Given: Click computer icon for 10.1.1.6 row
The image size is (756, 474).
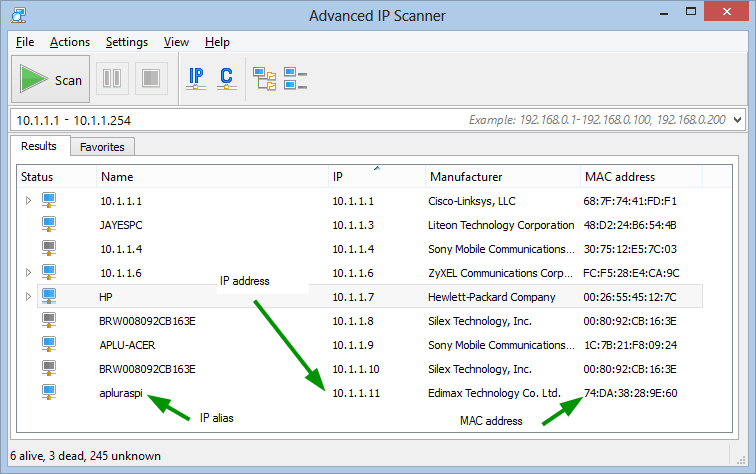Looking at the screenshot, I should (49, 272).
